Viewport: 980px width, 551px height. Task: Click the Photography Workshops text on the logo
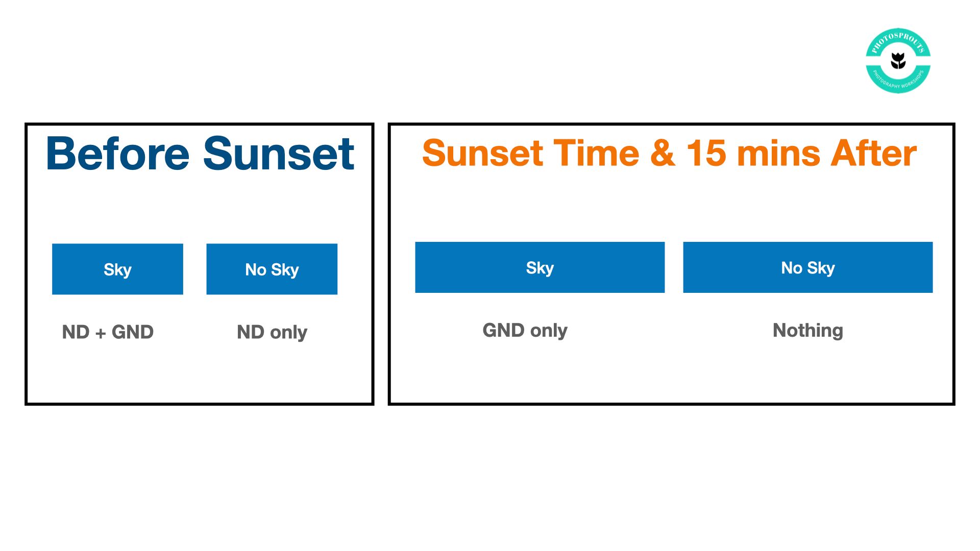click(x=898, y=81)
